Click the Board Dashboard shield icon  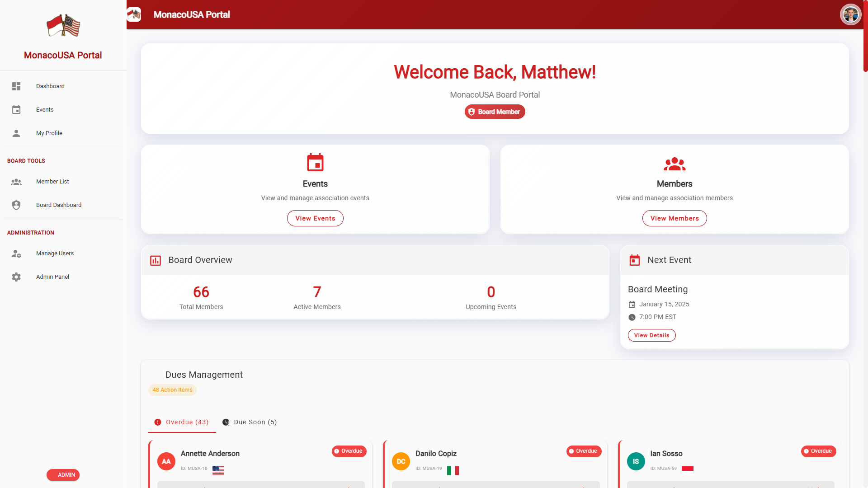coord(16,205)
